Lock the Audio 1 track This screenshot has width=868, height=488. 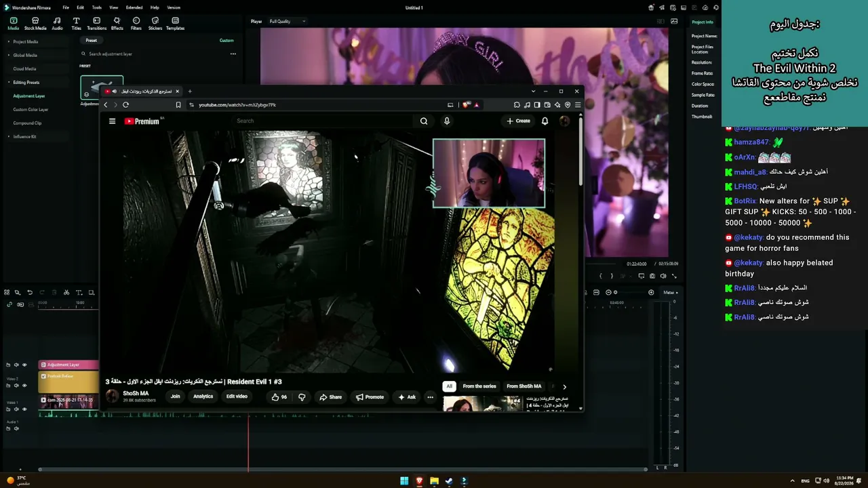pyautogui.click(x=8, y=428)
